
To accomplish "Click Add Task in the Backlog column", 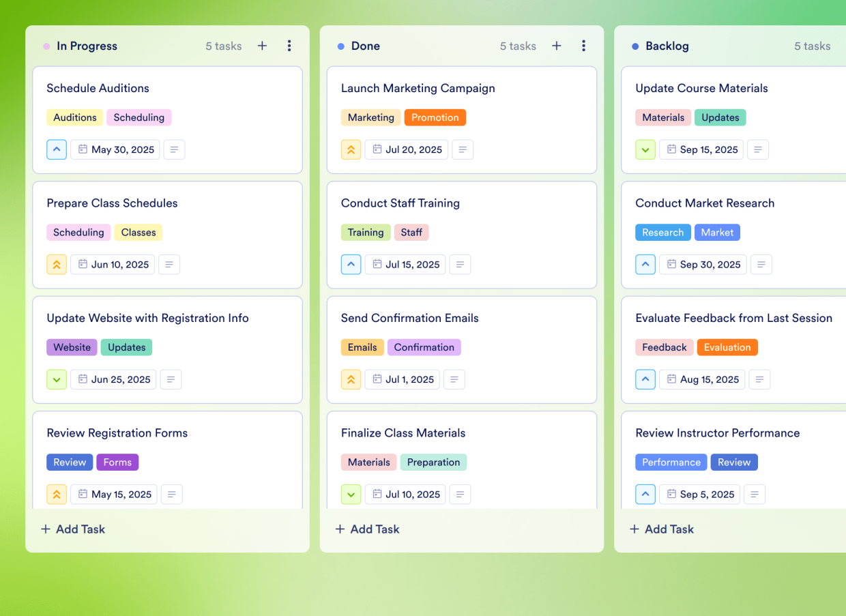I will point(661,529).
